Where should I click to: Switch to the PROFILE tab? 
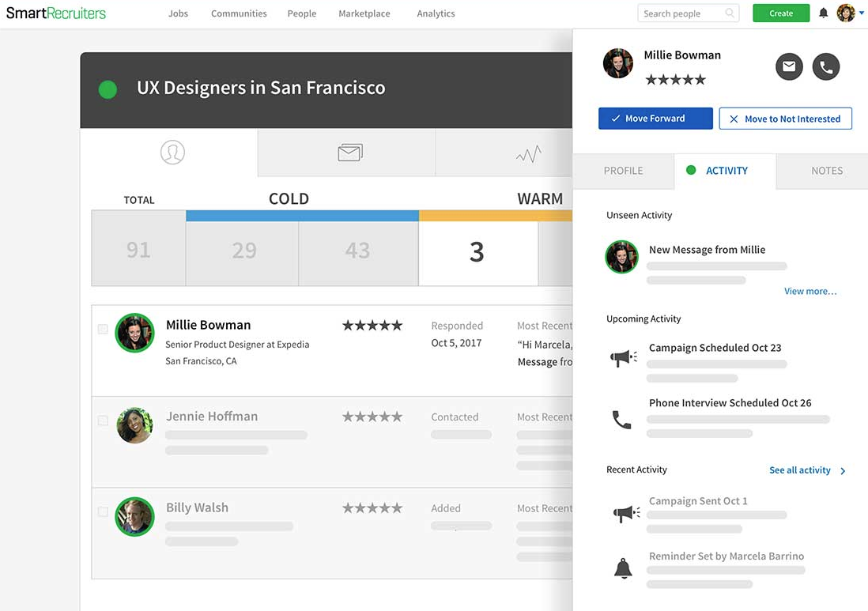[x=623, y=171]
